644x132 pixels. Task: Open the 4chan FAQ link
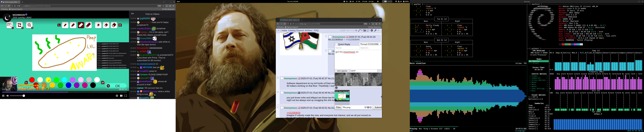pyautogui.click(x=316, y=31)
